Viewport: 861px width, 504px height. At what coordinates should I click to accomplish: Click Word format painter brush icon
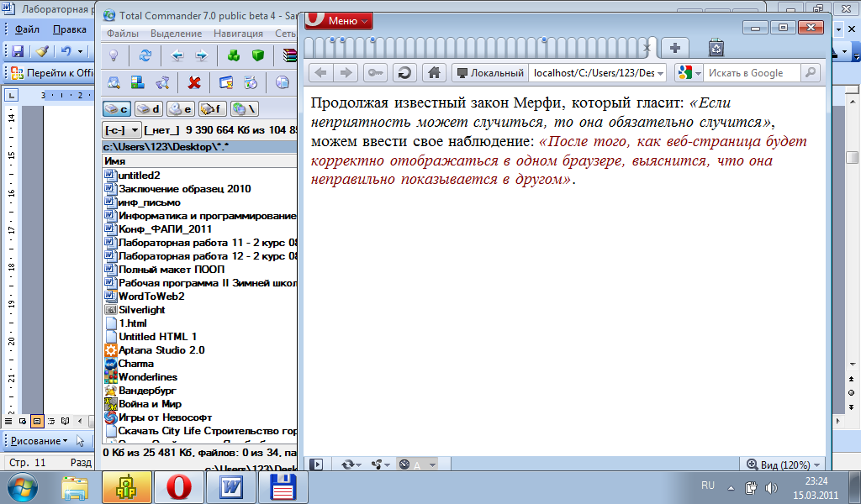42,51
